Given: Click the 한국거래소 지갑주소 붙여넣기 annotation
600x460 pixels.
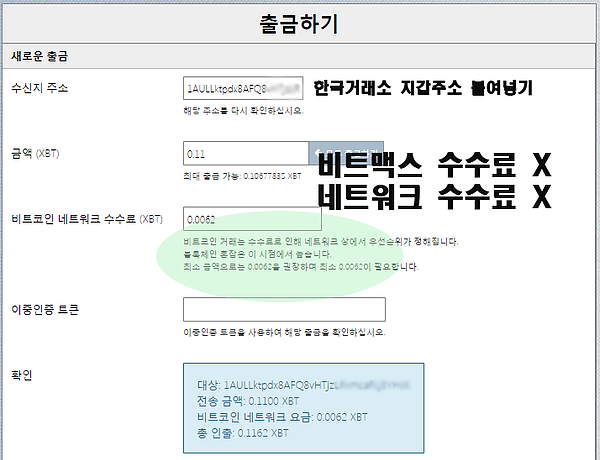Looking at the screenshot, I should coord(422,89).
